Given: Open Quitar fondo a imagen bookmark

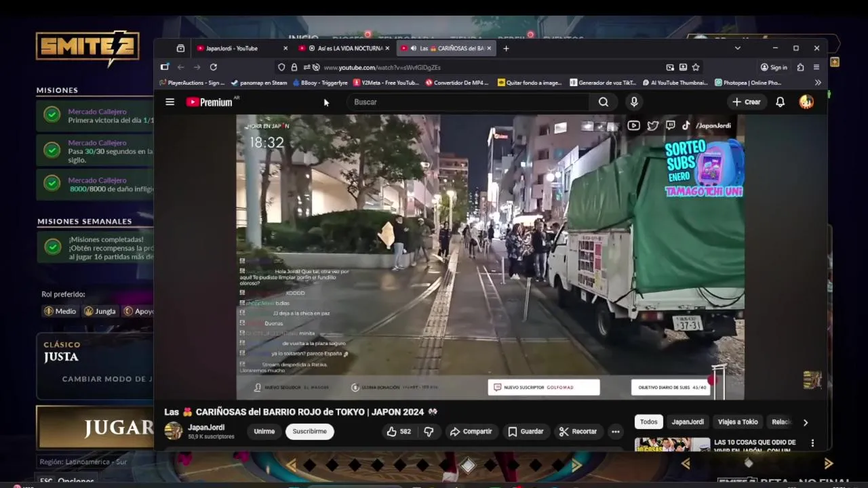Looking at the screenshot, I should [x=530, y=83].
